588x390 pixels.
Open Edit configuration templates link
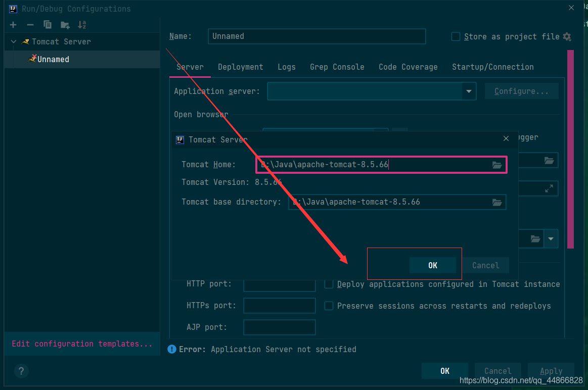tap(82, 344)
